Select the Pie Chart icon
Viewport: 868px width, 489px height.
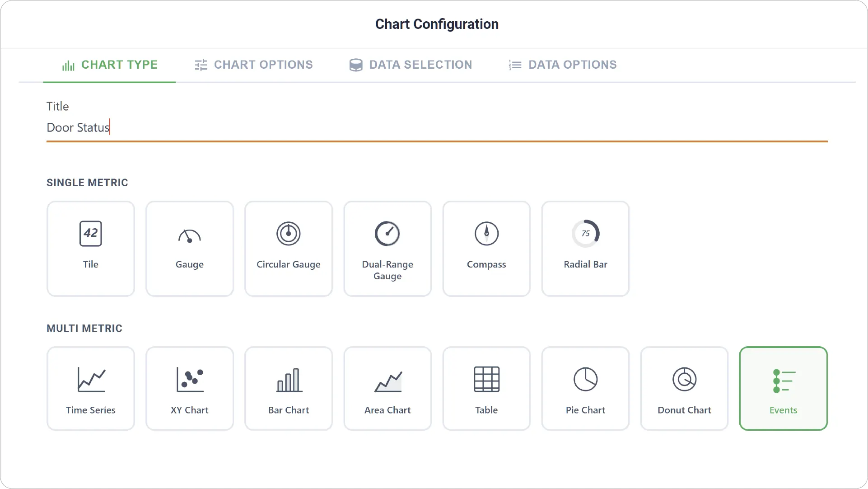pyautogui.click(x=585, y=379)
